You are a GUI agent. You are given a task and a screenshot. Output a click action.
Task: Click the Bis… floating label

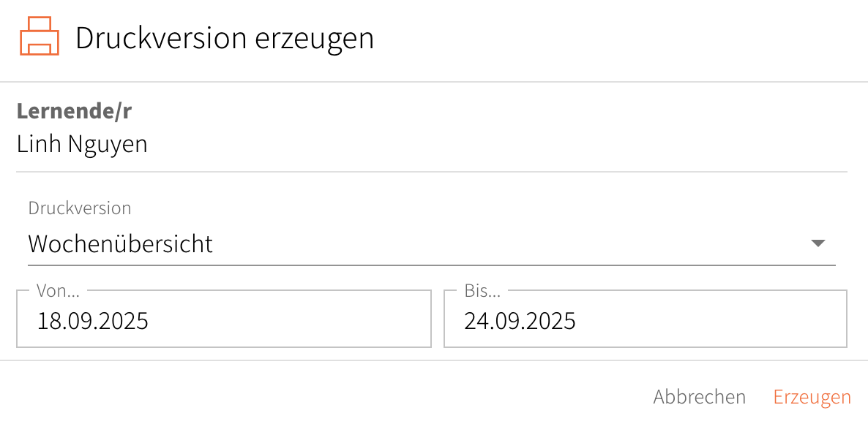point(482,291)
